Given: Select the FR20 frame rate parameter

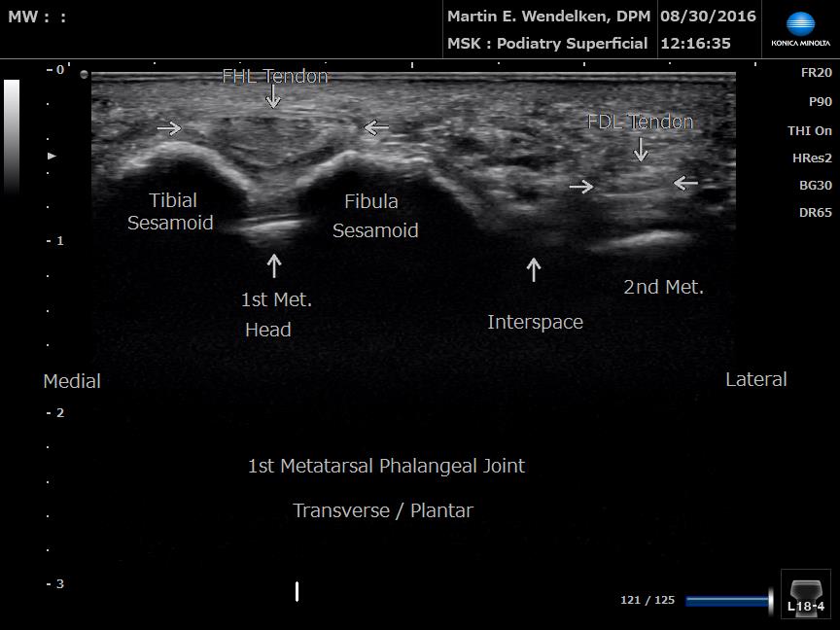Looking at the screenshot, I should pos(816,73).
